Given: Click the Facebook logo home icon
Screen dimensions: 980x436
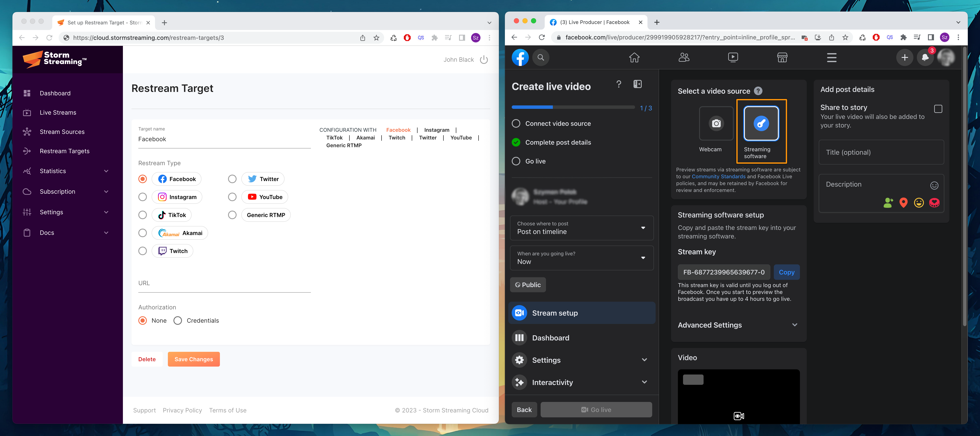Looking at the screenshot, I should coord(520,57).
